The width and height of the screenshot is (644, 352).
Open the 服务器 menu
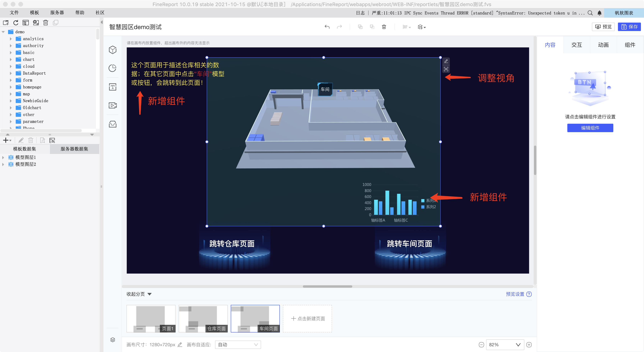coord(57,12)
